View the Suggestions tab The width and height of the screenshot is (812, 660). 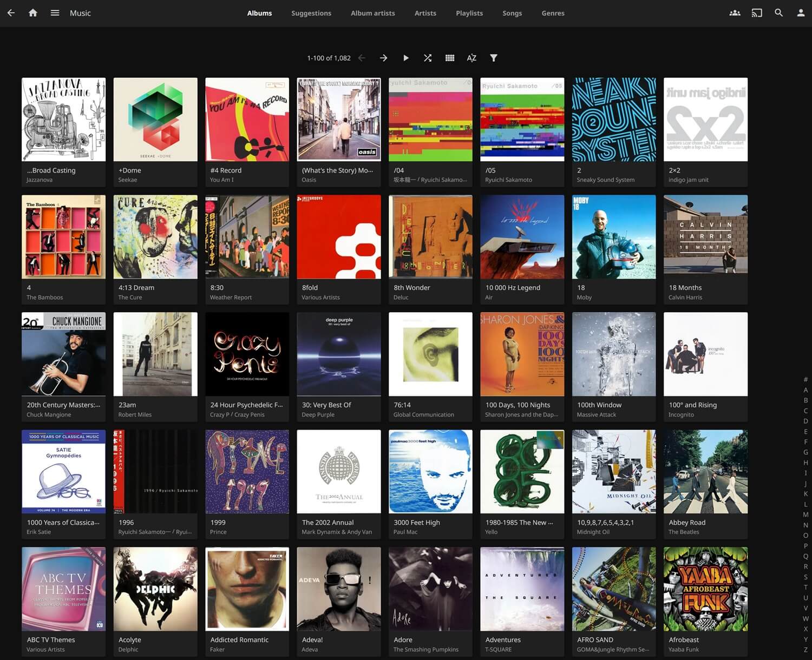point(311,13)
